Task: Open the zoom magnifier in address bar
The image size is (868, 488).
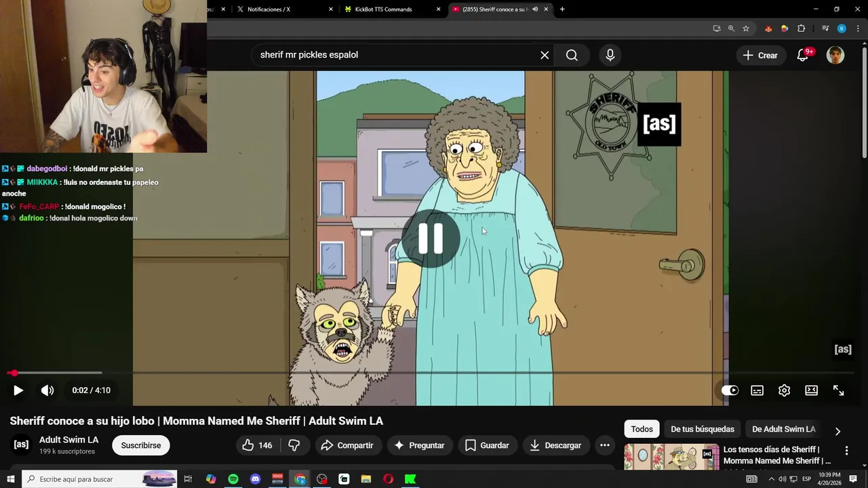Action: (731, 28)
